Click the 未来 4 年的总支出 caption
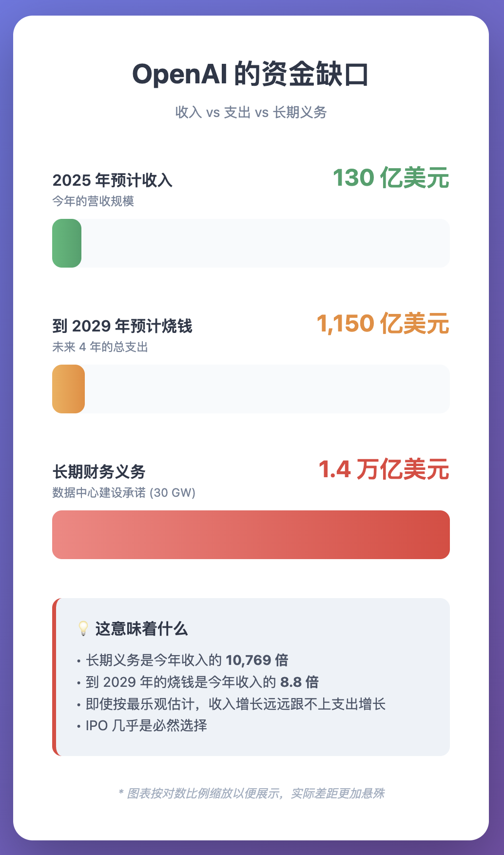The image size is (504, 855). point(100,347)
